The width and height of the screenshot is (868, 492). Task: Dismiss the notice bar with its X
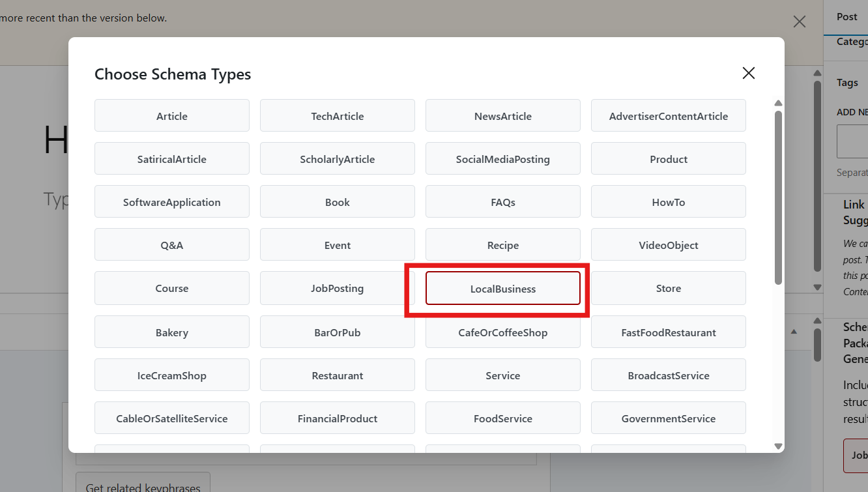(800, 22)
